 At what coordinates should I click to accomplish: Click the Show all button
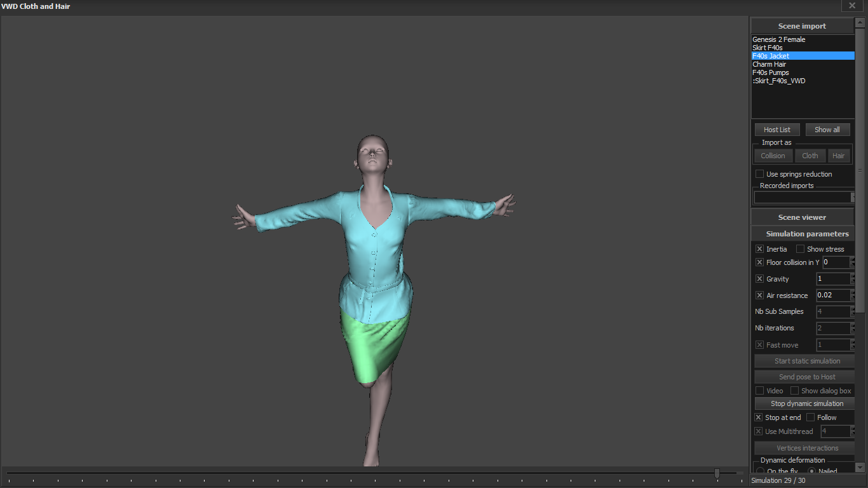pos(827,130)
